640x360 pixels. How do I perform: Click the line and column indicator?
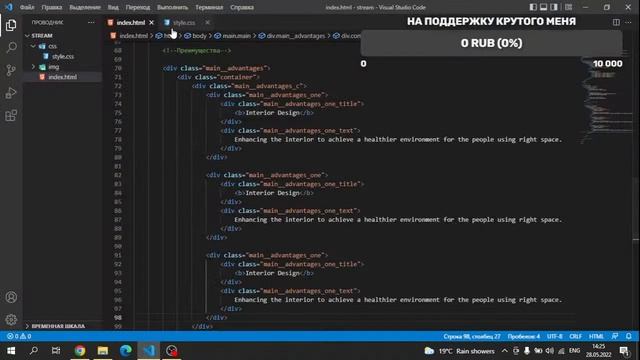pyautogui.click(x=472, y=336)
